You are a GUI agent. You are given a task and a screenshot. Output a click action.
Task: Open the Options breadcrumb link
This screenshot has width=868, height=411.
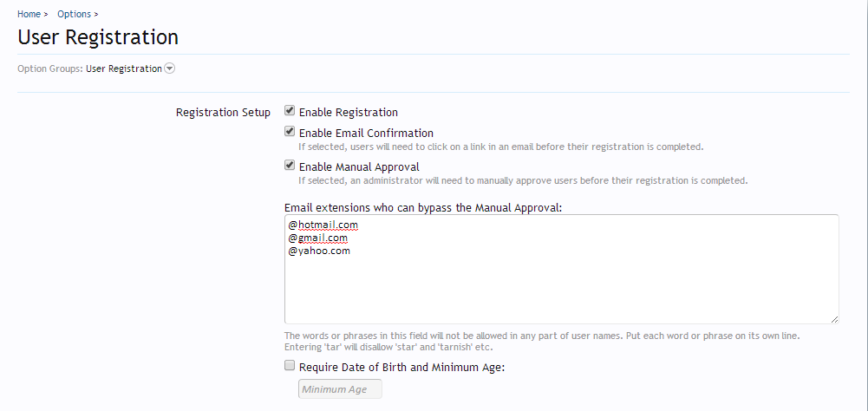coord(74,15)
